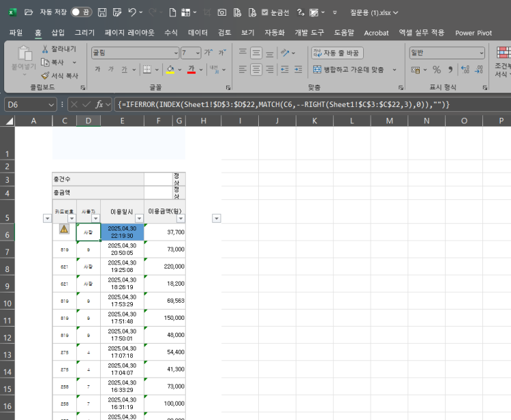Open font color dropdown arrow
Image resolution: width=511 pixels, height=420 pixels.
click(x=201, y=70)
